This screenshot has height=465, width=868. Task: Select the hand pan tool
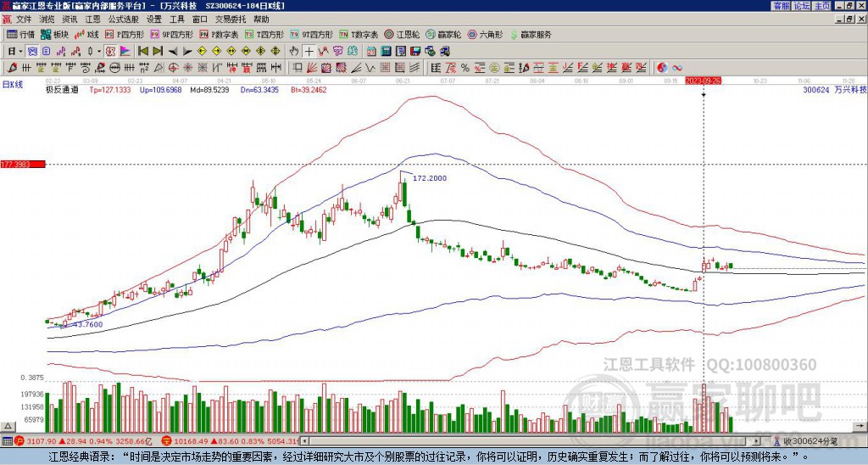pos(293,51)
